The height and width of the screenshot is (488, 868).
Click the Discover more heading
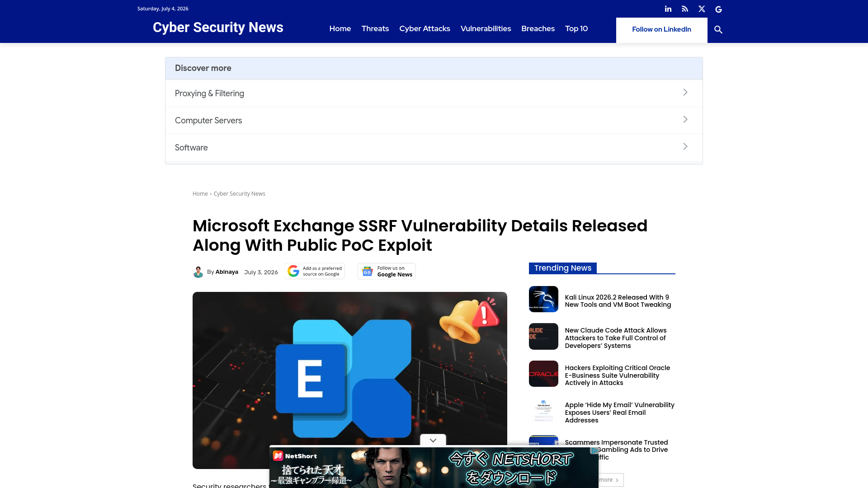pos(203,68)
